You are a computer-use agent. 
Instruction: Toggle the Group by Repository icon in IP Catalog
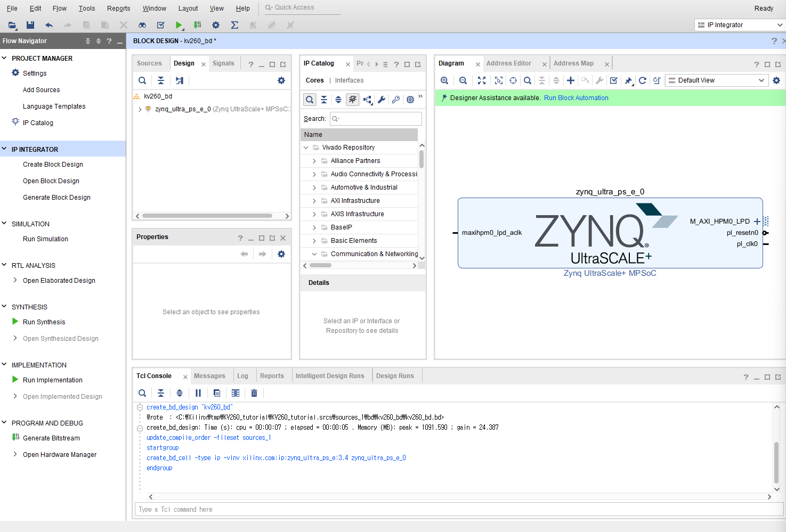tap(368, 100)
